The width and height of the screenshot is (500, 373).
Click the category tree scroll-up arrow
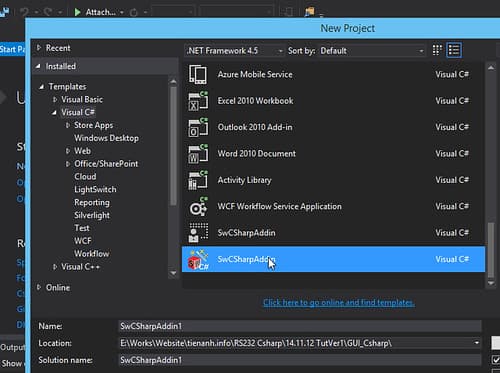[173, 81]
